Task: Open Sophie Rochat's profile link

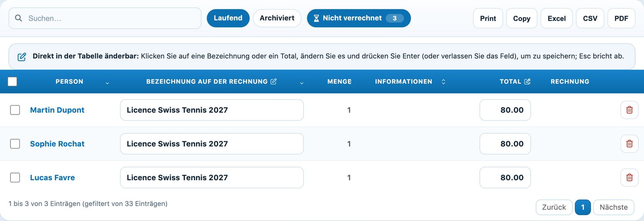Action: click(57, 144)
